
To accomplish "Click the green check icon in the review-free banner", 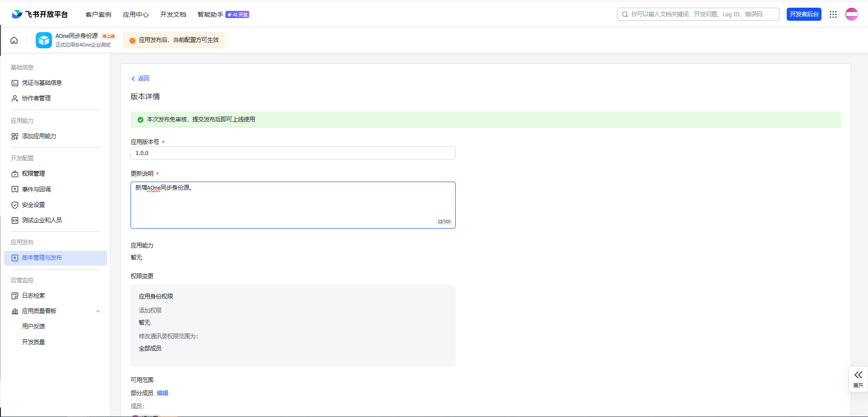I will click(140, 120).
